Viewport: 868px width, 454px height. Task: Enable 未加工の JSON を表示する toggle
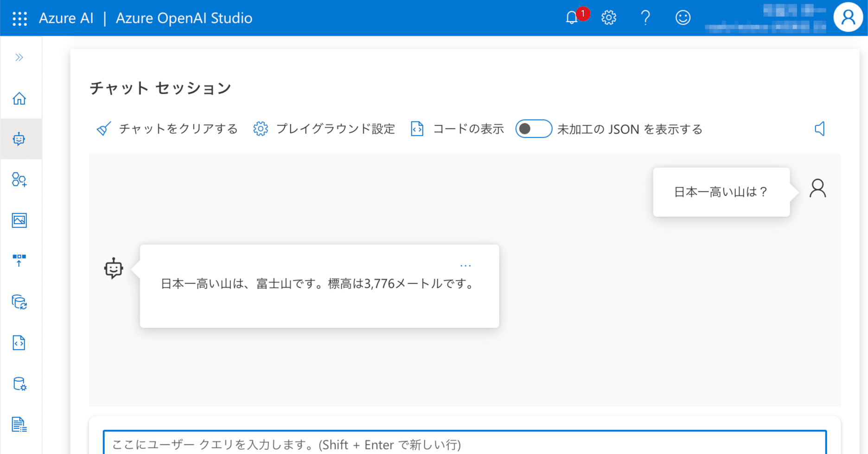[533, 129]
